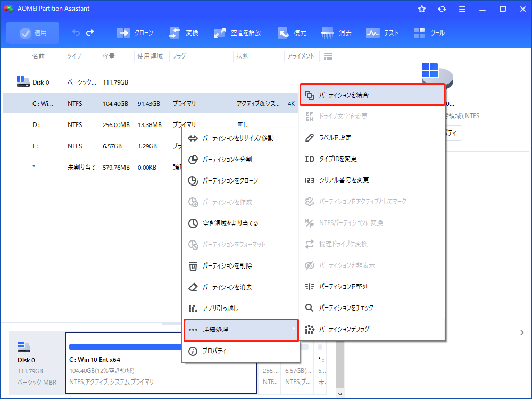Click the split partition pie icon
The width and height of the screenshot is (532, 399).
click(193, 160)
